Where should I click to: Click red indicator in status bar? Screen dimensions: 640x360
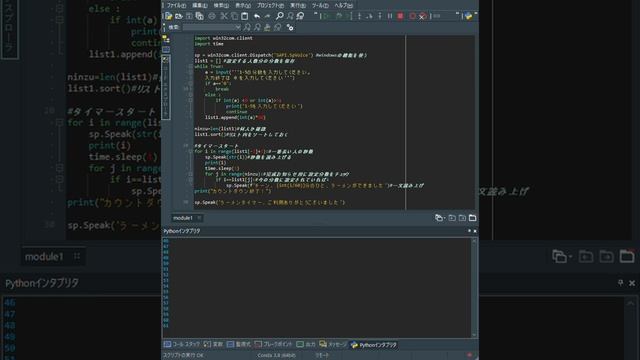coord(469,355)
